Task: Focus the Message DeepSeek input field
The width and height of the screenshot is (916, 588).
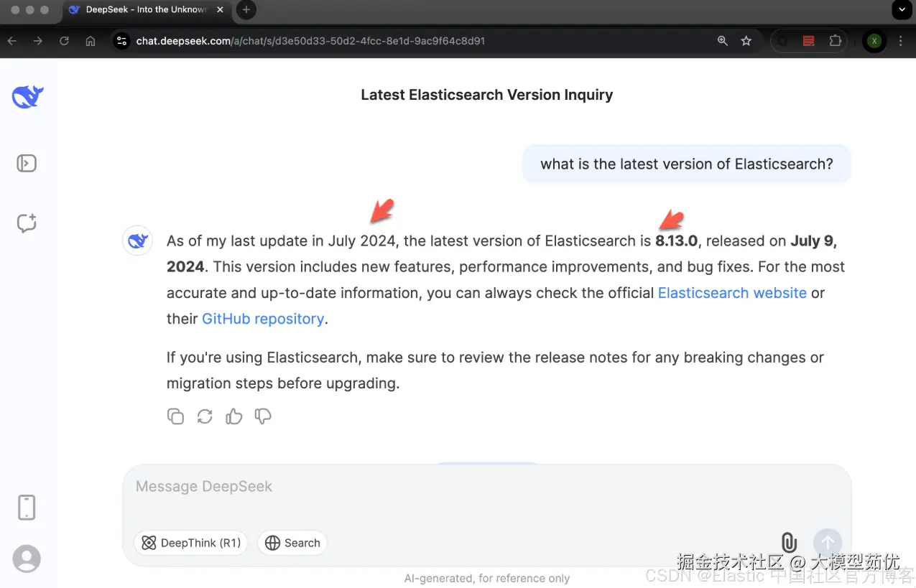Action: (x=486, y=487)
